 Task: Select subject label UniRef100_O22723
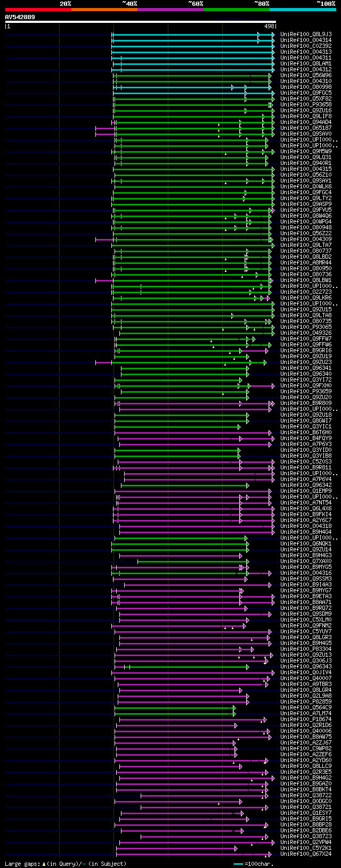tap(306, 292)
